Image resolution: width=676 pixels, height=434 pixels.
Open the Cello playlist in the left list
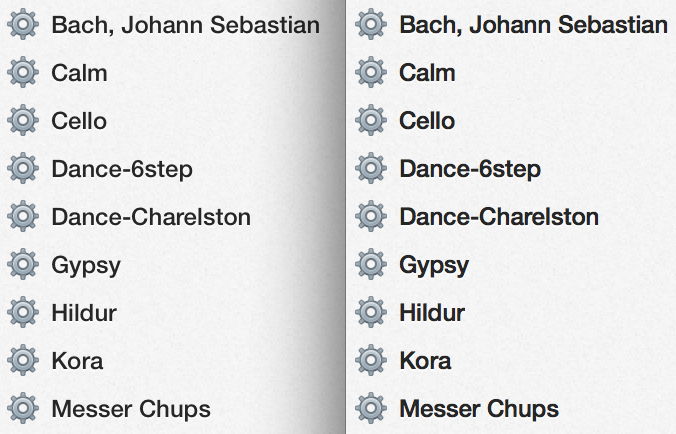79,121
